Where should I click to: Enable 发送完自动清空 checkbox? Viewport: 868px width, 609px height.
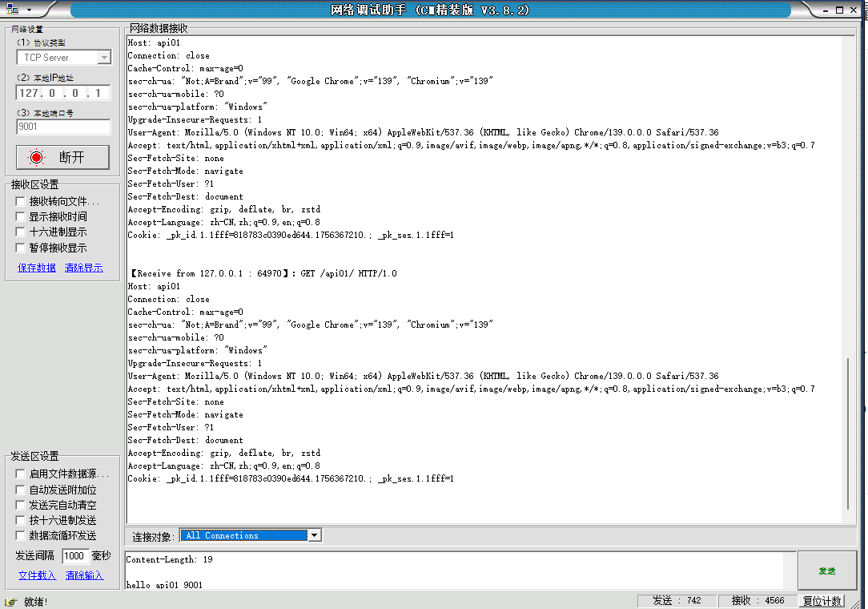(21, 505)
